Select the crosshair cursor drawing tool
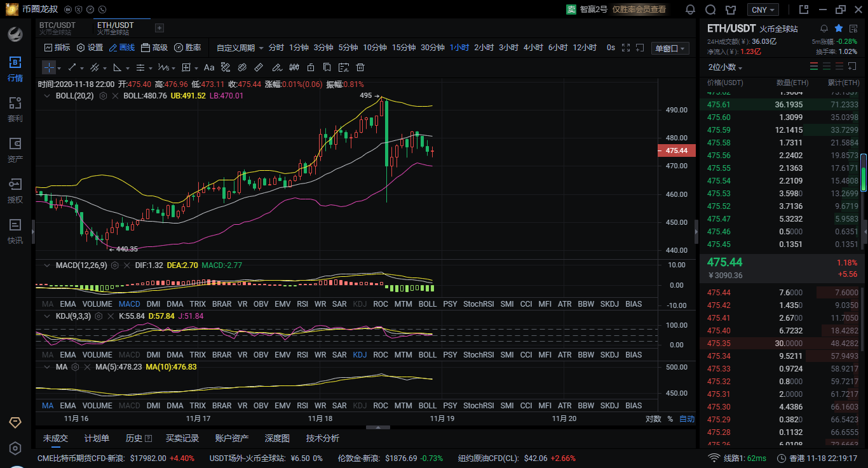This screenshot has height=468, width=868. [x=49, y=67]
